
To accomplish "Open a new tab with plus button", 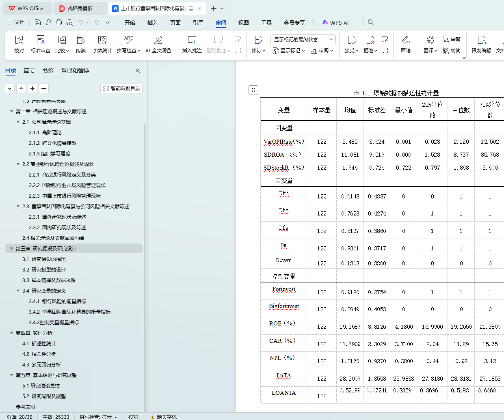I will [x=214, y=8].
